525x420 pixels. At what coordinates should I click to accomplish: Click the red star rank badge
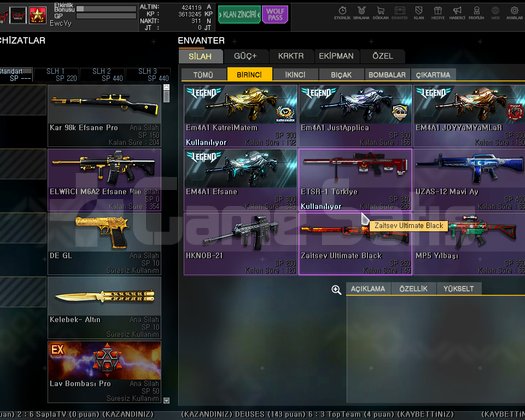pyautogui.click(x=37, y=15)
